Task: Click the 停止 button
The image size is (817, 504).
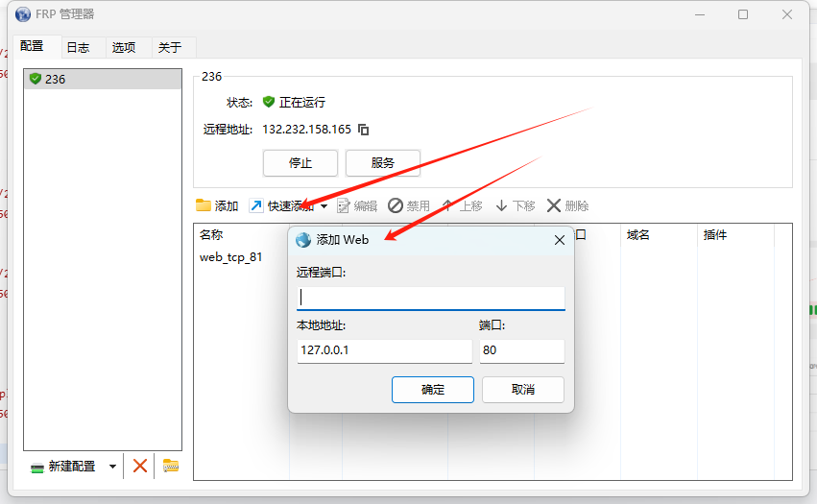Action: pos(300,162)
